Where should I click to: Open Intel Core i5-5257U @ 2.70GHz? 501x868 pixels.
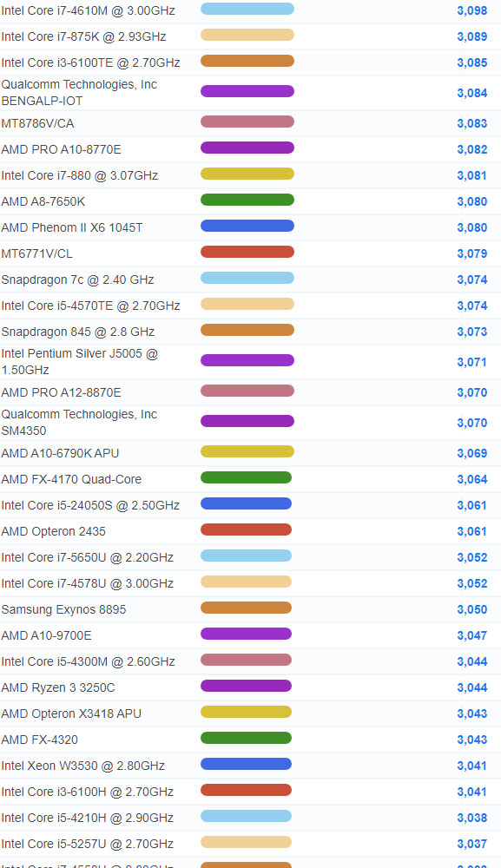click(88, 844)
